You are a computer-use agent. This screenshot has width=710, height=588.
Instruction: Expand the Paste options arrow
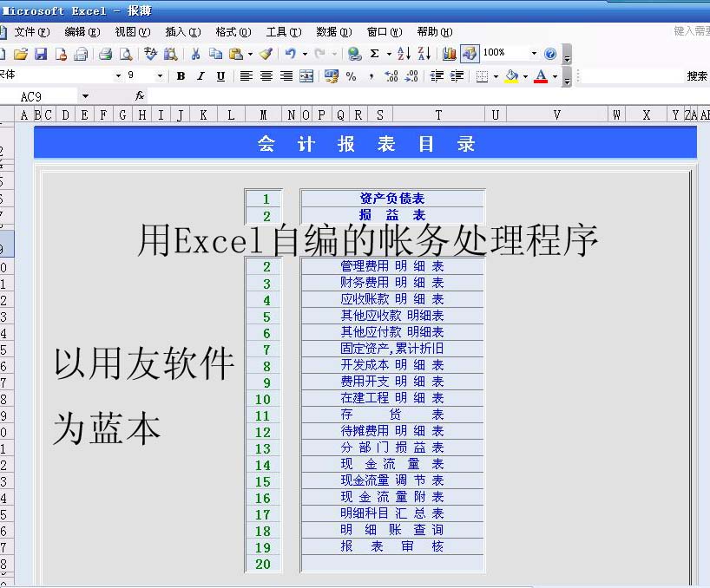[x=250, y=55]
